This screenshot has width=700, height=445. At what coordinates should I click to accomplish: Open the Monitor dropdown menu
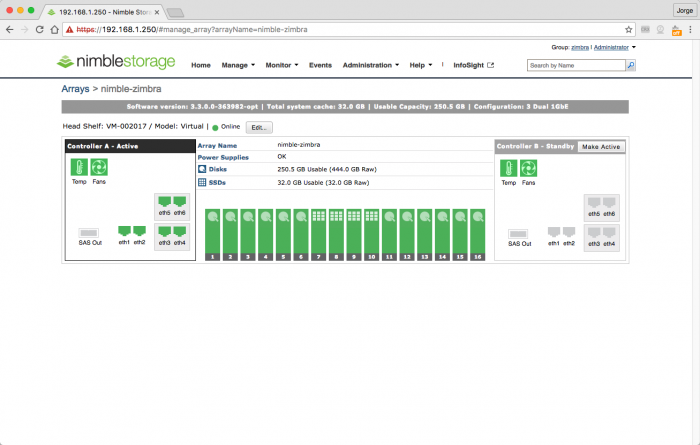(x=282, y=65)
